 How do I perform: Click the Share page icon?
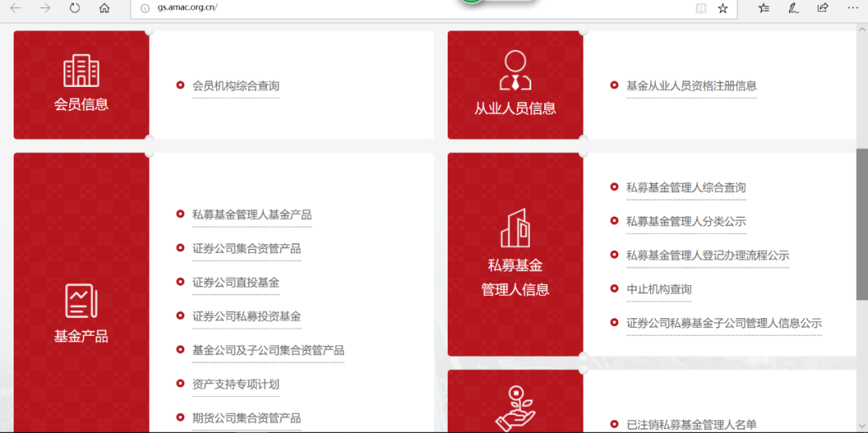[823, 8]
